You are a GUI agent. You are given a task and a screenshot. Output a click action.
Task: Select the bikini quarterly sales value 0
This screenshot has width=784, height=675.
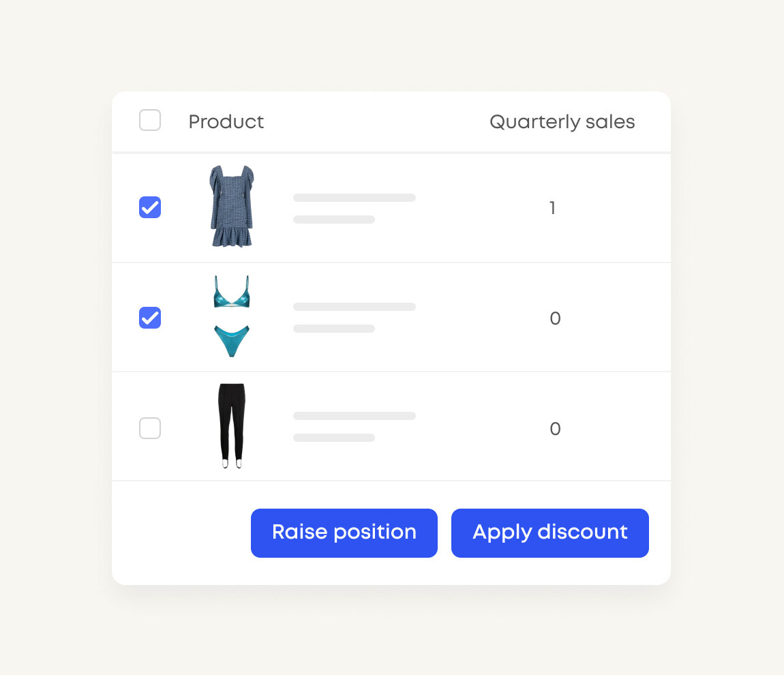pos(555,318)
